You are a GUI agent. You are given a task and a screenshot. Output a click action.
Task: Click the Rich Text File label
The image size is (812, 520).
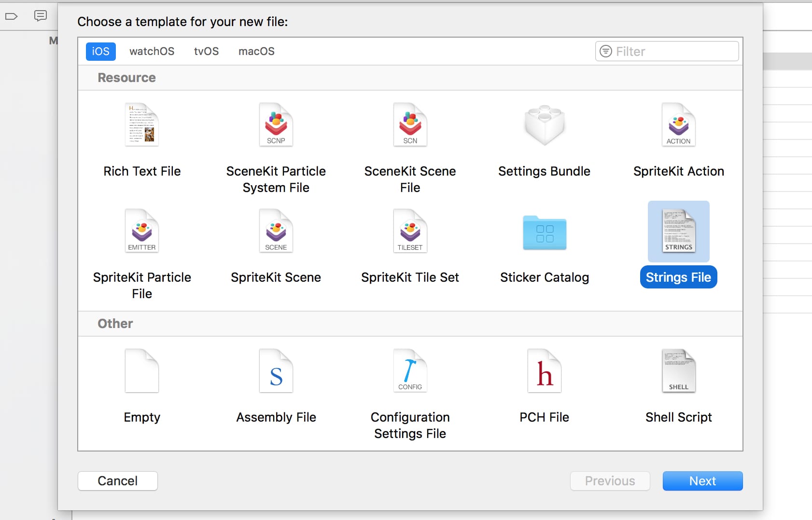click(x=142, y=171)
